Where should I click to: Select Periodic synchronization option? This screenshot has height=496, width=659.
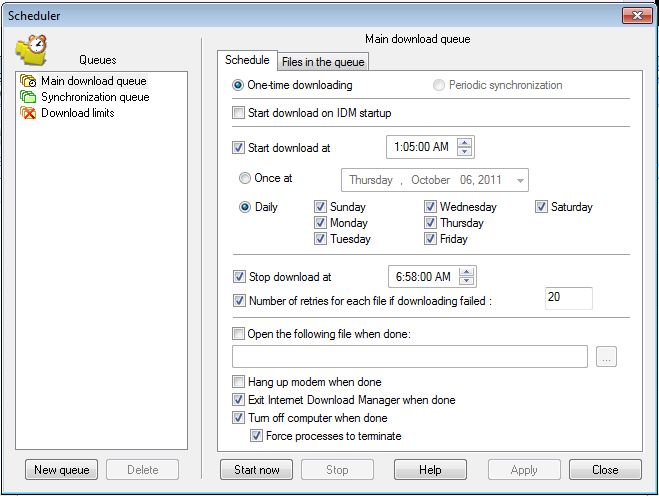439,85
